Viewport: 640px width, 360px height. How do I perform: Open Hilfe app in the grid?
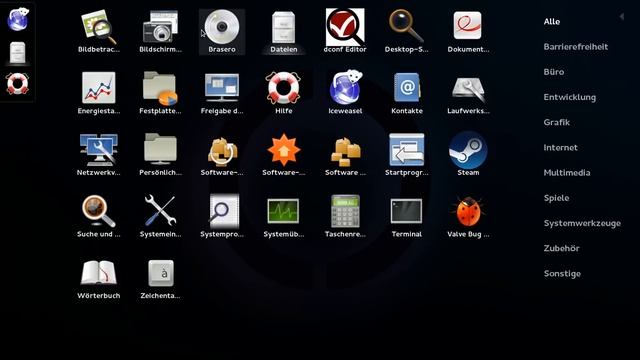284,93
